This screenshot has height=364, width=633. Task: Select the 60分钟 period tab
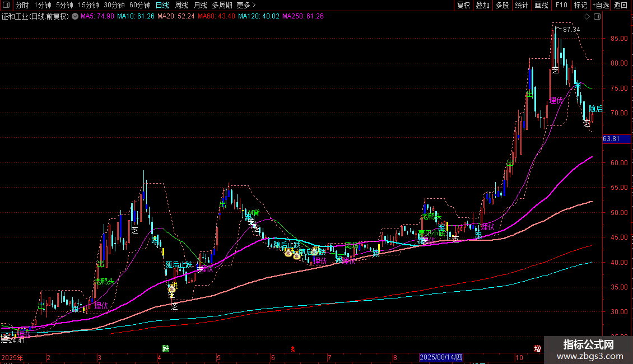tap(140, 5)
